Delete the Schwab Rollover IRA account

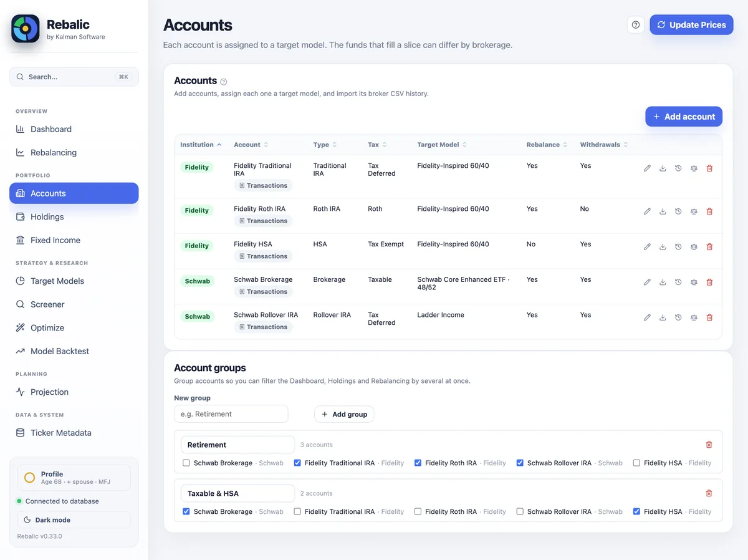click(x=709, y=317)
